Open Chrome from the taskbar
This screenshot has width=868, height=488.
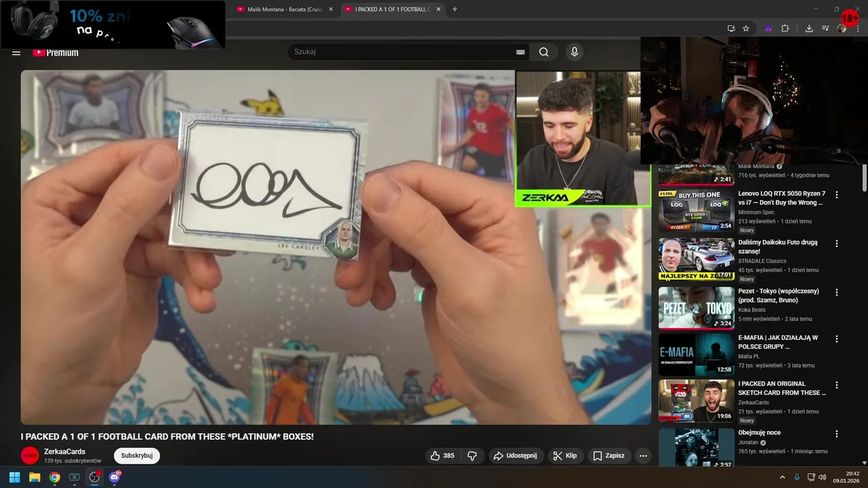click(54, 477)
